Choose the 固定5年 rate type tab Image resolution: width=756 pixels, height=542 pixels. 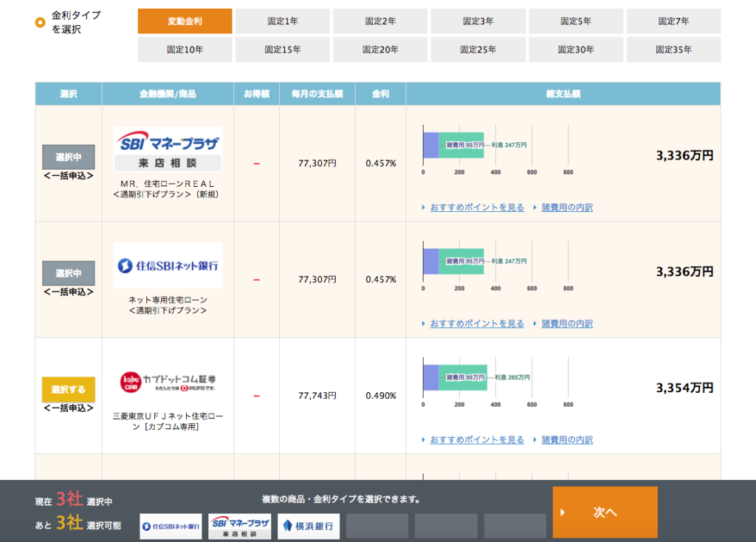(576, 21)
